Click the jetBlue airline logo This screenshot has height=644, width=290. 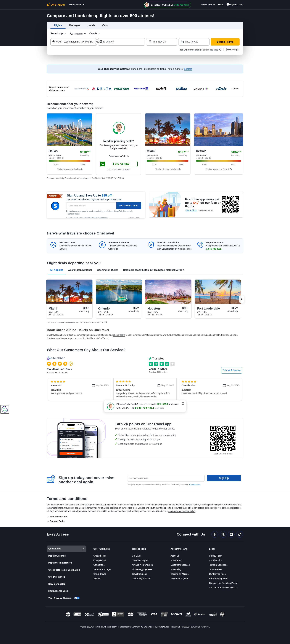181,88
